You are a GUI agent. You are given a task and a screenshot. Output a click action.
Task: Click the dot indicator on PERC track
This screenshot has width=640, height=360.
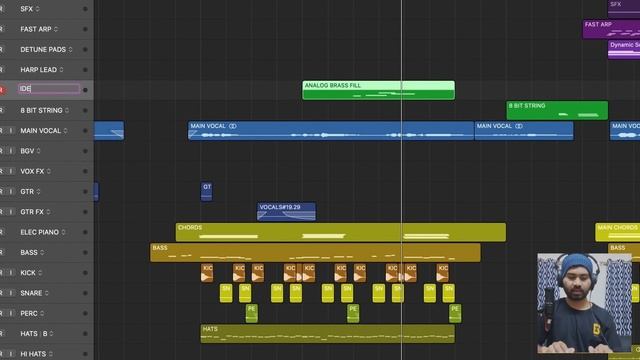tap(85, 313)
